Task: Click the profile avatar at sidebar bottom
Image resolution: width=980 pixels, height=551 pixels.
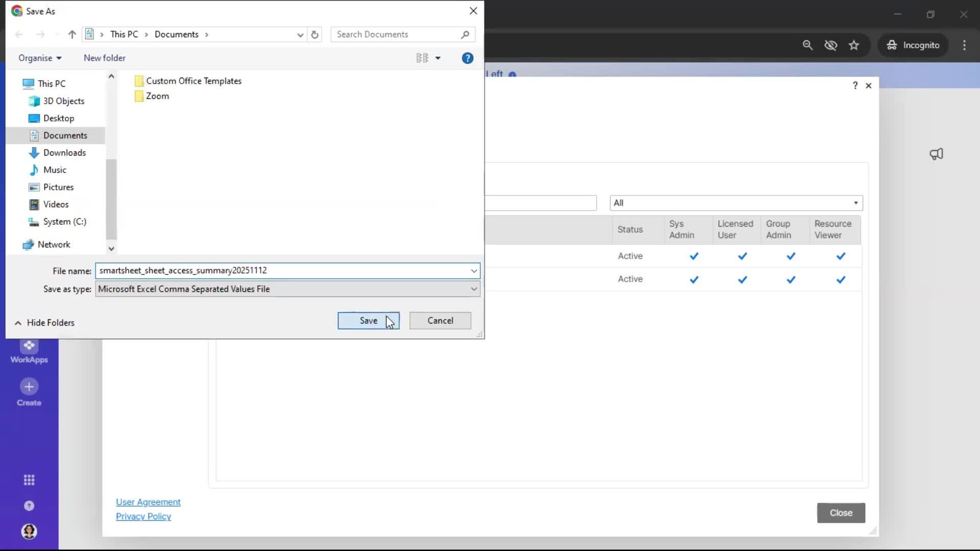Action: [x=29, y=532]
